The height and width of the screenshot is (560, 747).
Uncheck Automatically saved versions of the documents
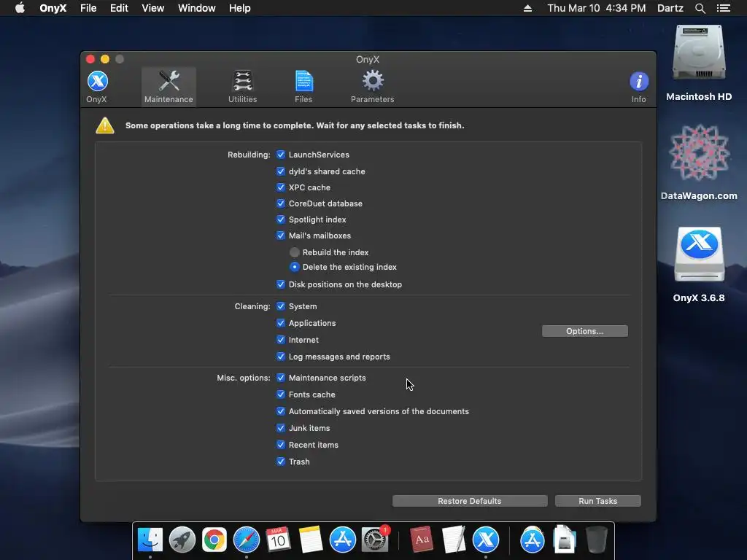tap(281, 411)
